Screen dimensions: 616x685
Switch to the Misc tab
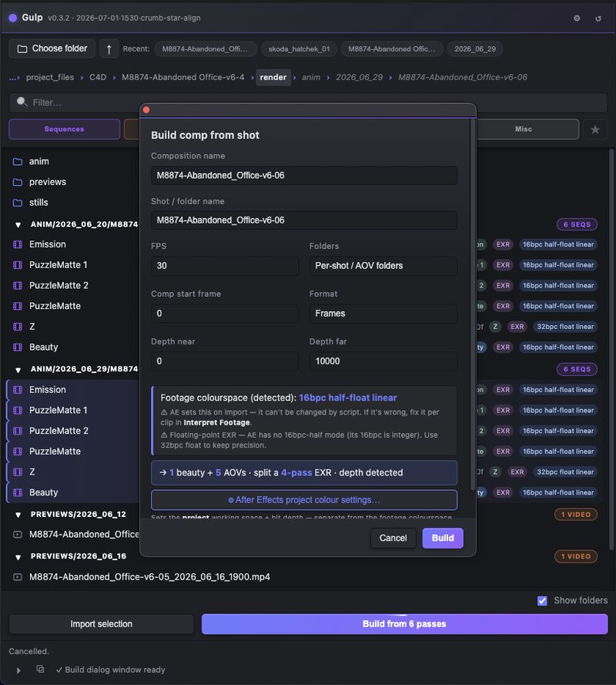tap(524, 129)
